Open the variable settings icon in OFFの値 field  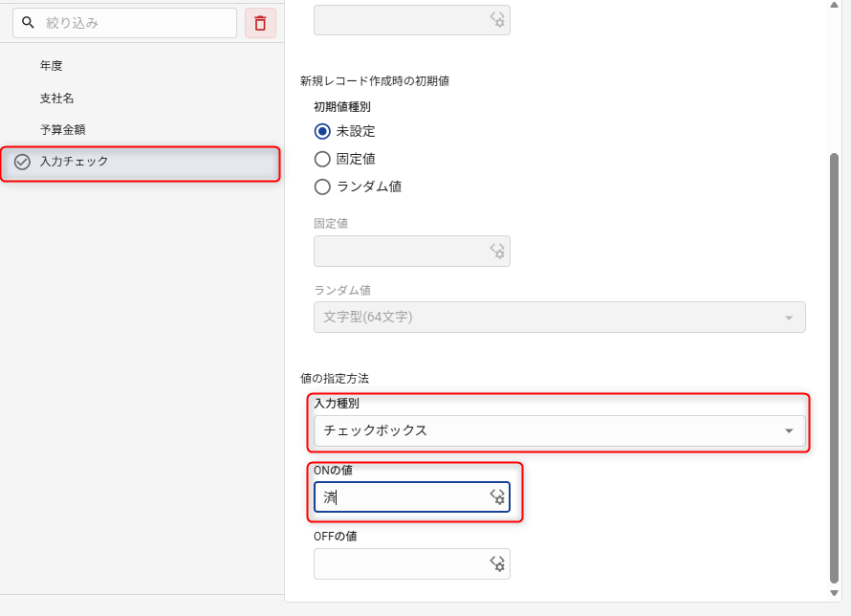point(497,564)
